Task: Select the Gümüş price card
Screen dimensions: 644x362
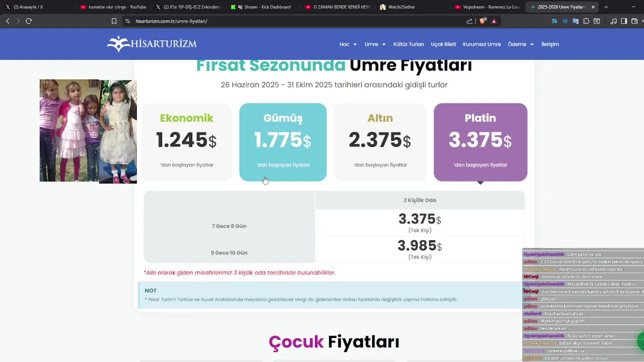Action: [x=283, y=142]
